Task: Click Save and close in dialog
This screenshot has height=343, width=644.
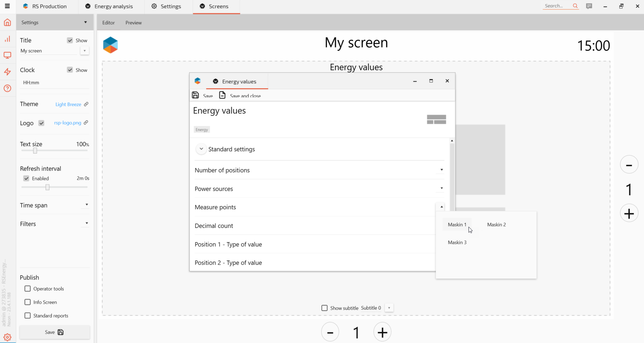Action: (x=240, y=96)
